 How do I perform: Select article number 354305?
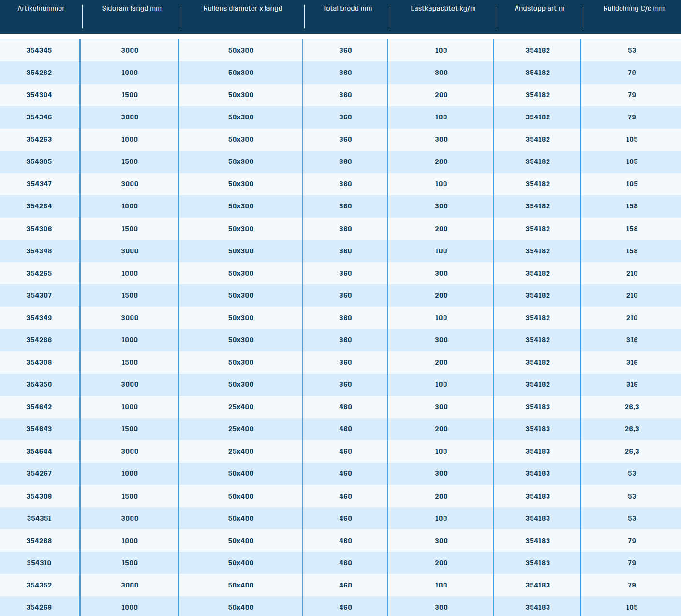39,161
